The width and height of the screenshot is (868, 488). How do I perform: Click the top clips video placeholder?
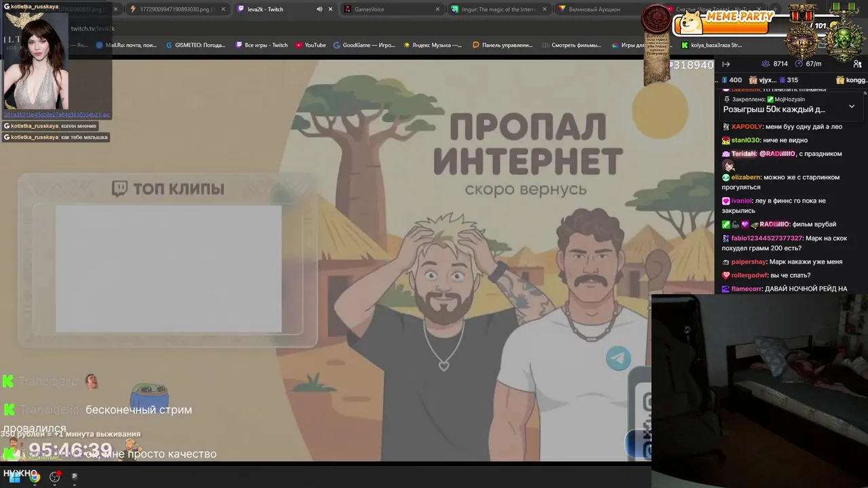[x=168, y=269]
